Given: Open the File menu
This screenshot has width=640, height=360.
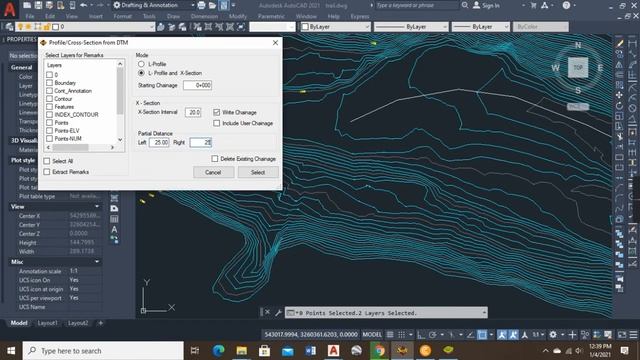Looking at the screenshot, I should 30,16.
